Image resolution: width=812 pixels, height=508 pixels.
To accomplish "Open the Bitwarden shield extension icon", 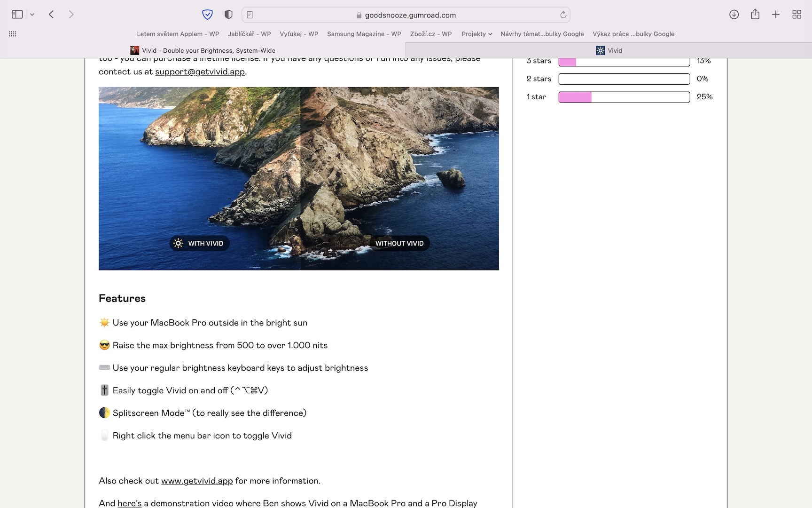I will click(207, 15).
